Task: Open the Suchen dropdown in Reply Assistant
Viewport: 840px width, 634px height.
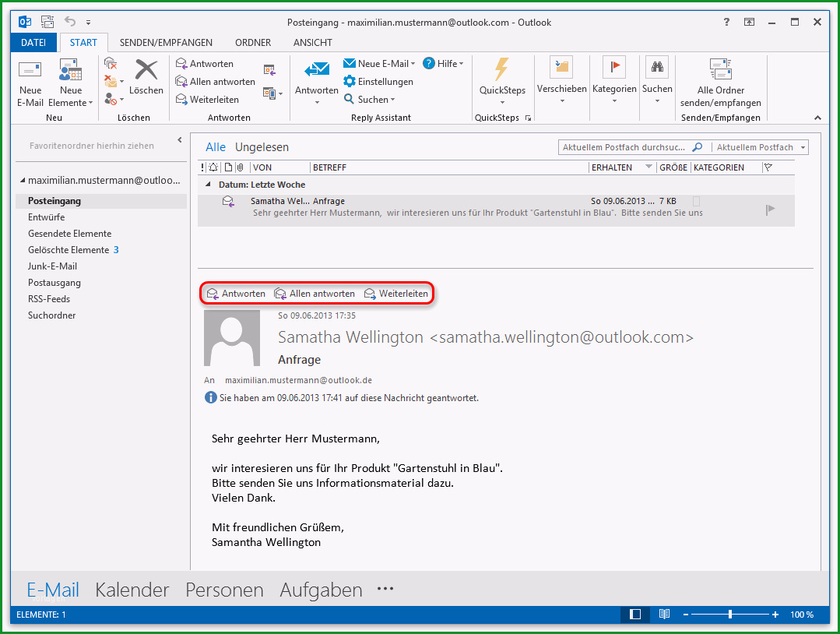Action: pos(392,100)
